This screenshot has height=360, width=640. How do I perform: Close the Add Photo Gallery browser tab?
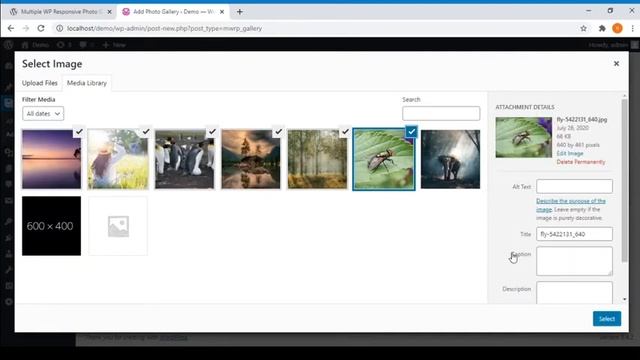(x=222, y=12)
